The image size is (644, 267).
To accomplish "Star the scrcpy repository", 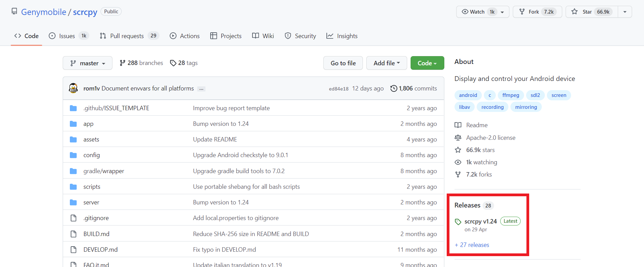I will (592, 12).
